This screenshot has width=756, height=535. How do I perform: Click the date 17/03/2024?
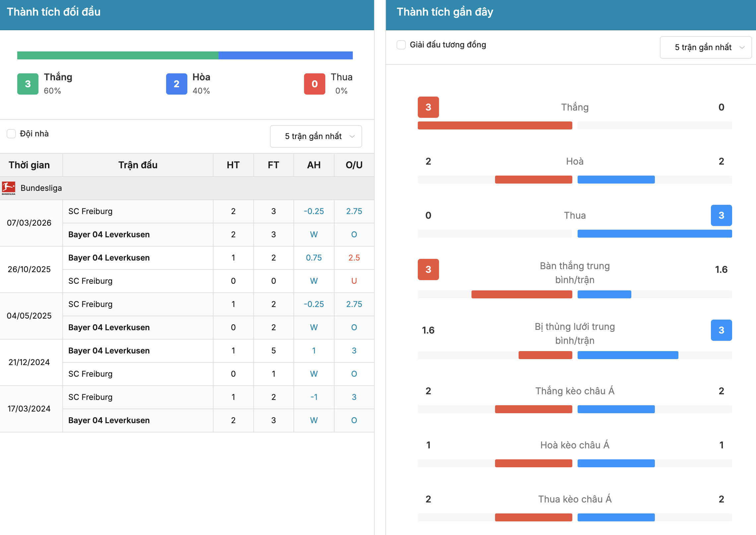click(29, 409)
